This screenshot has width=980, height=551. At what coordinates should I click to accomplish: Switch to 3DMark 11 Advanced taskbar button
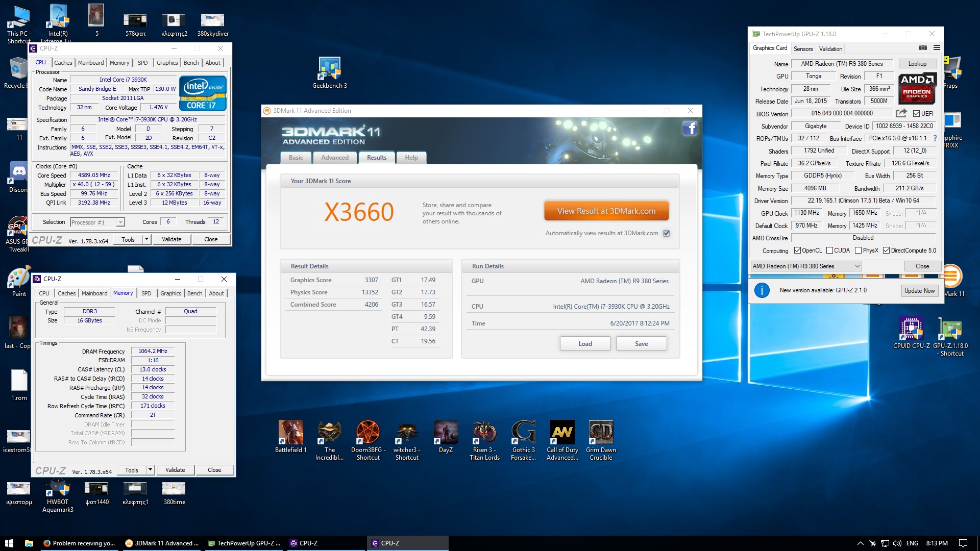tap(163, 543)
